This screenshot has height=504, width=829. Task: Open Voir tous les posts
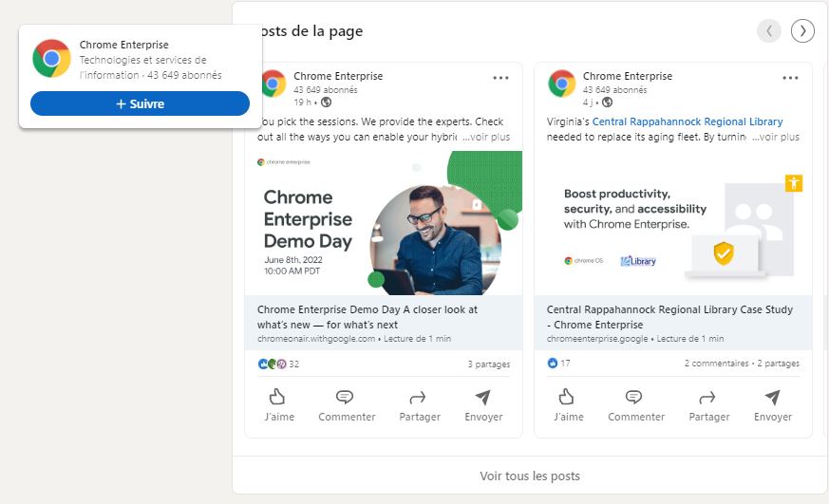(x=529, y=476)
